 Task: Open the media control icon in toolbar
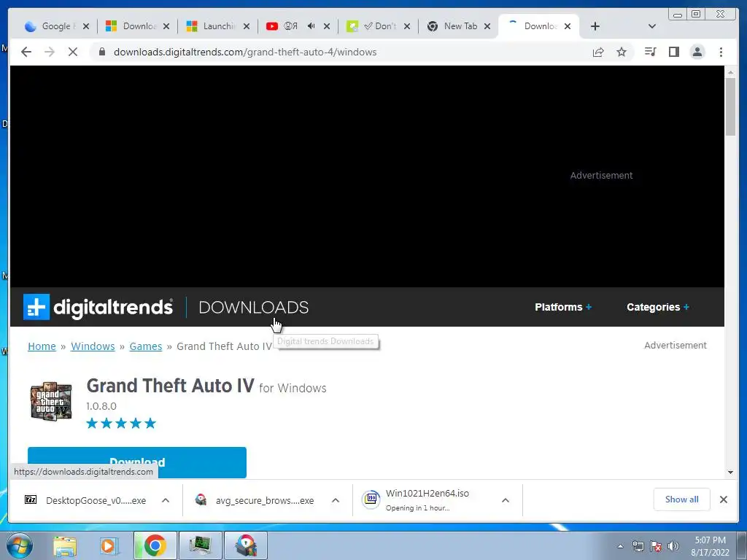[650, 52]
